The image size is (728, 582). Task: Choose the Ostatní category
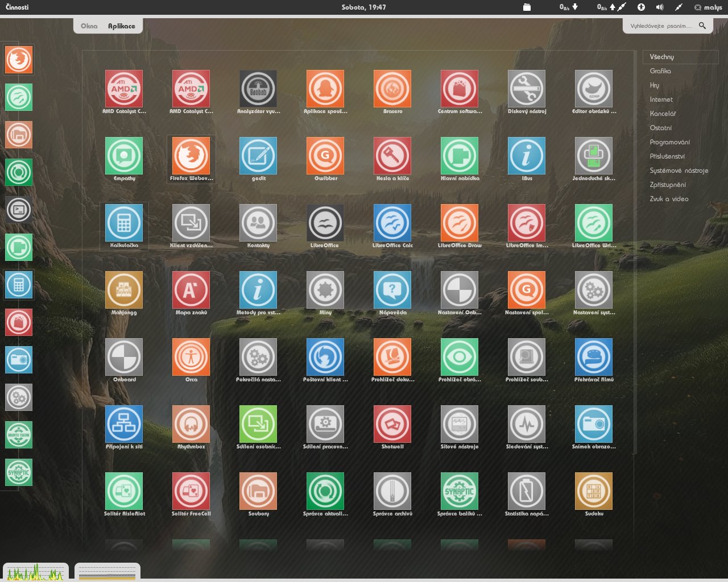click(661, 128)
